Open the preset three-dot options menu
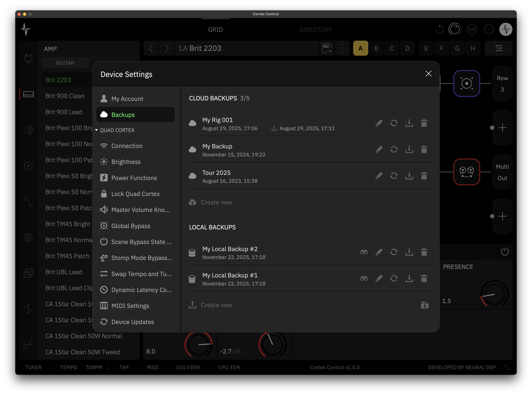The height and width of the screenshot is (395, 532). tap(342, 48)
